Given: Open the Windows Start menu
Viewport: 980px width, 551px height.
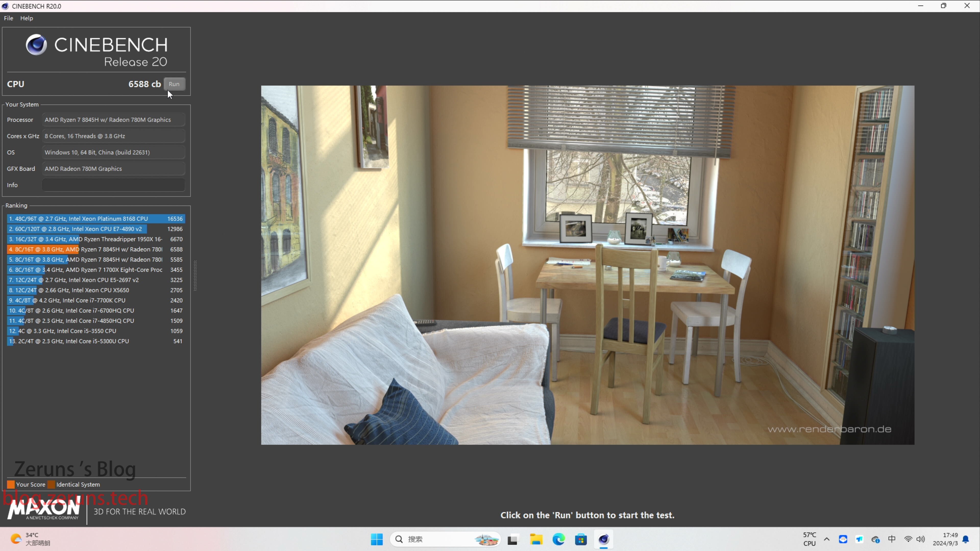Looking at the screenshot, I should (377, 539).
